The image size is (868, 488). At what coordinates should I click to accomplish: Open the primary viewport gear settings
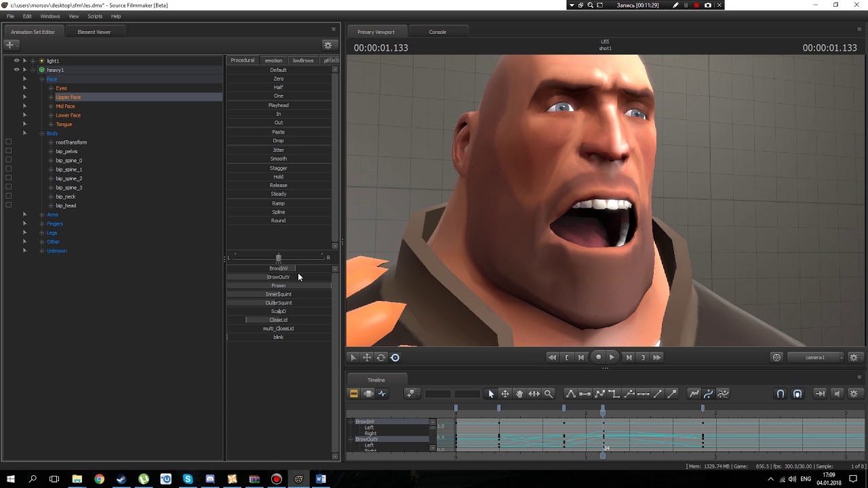[x=854, y=357]
